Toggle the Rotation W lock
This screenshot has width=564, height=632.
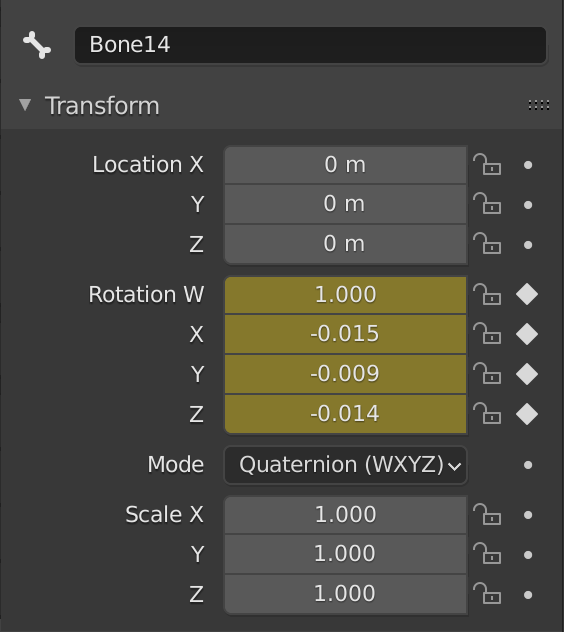point(487,294)
